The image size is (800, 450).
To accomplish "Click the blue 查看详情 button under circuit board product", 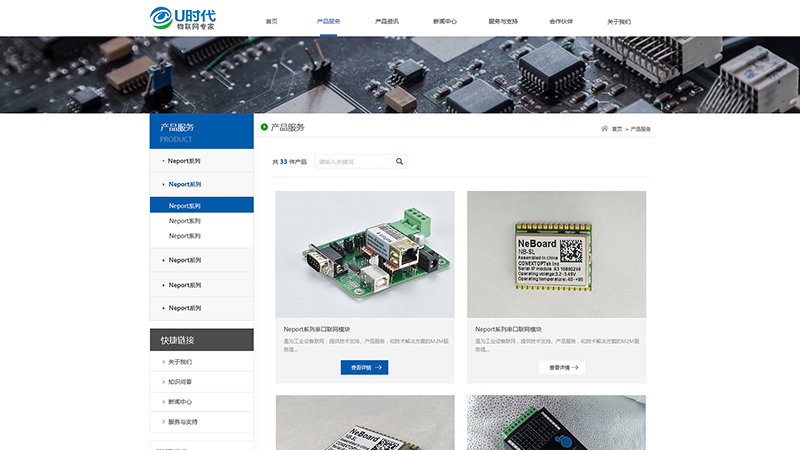I will click(x=364, y=367).
